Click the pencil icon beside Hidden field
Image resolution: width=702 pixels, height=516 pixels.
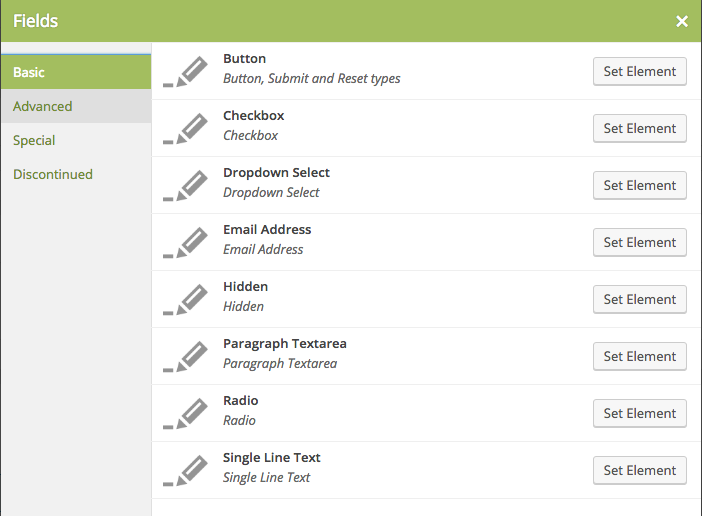[x=186, y=300]
